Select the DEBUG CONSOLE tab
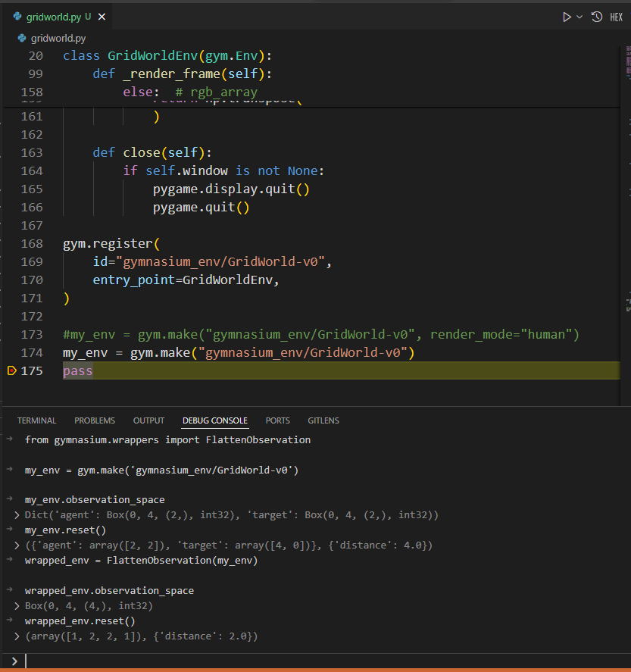 click(215, 420)
